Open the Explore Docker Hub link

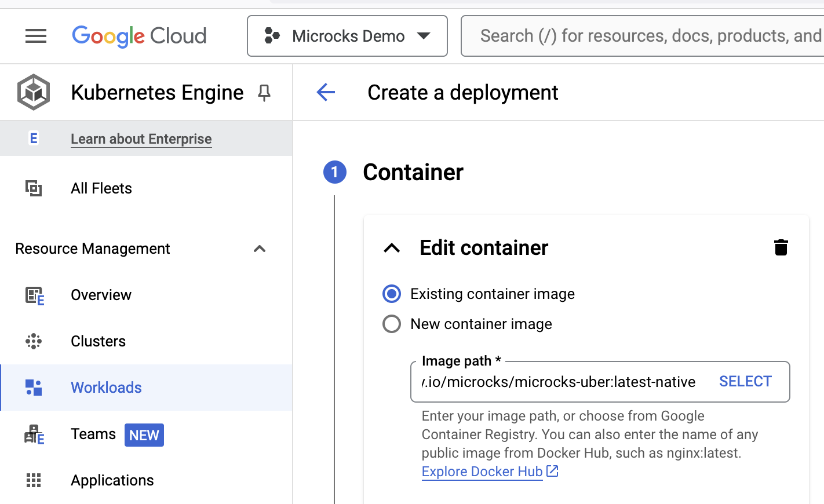coord(482,471)
